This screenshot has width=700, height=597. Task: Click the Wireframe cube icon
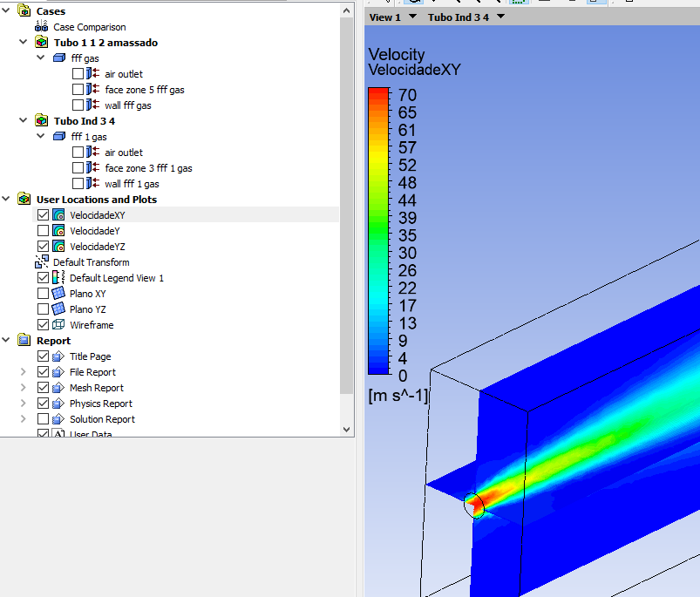point(58,325)
